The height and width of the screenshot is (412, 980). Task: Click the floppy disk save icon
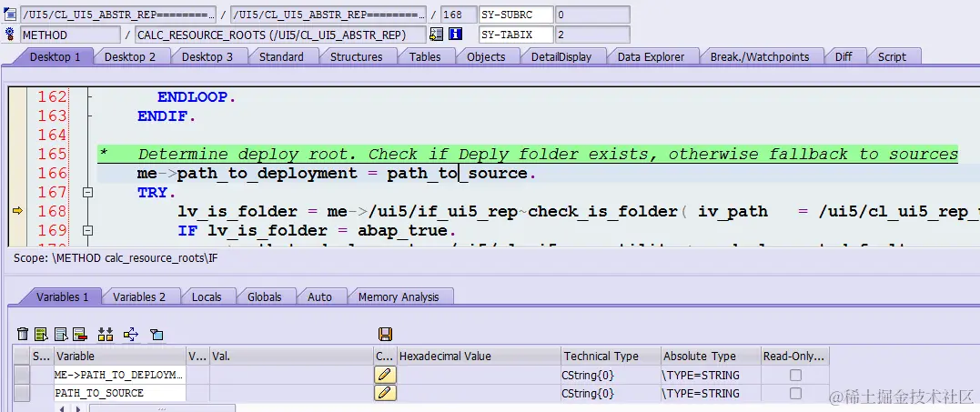386,334
